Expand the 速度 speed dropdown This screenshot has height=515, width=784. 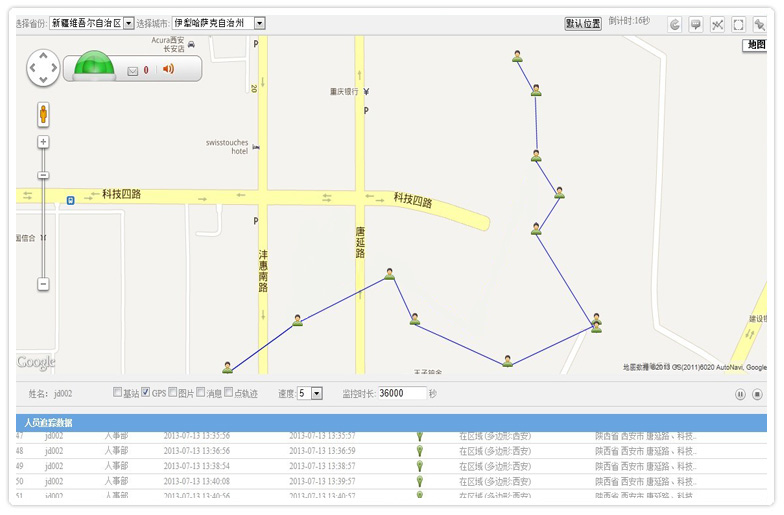coord(317,394)
